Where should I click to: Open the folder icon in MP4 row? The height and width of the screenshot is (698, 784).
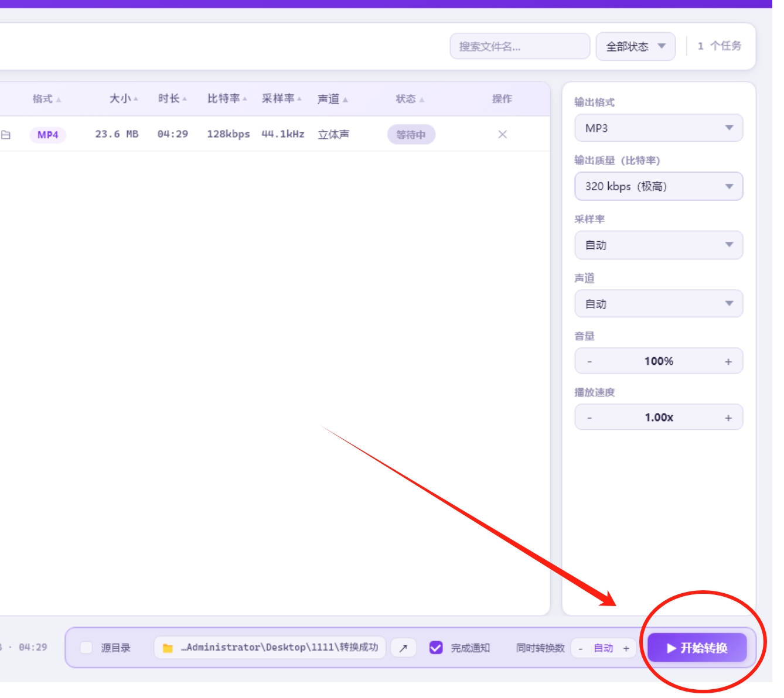[x=6, y=135]
